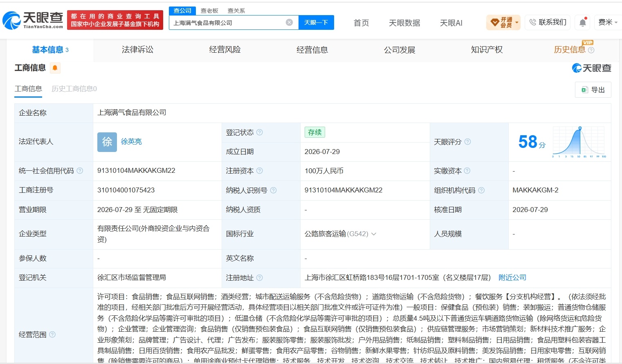This screenshot has width=622, height=364.
Task: Open the notification bell
Action: [583, 22]
